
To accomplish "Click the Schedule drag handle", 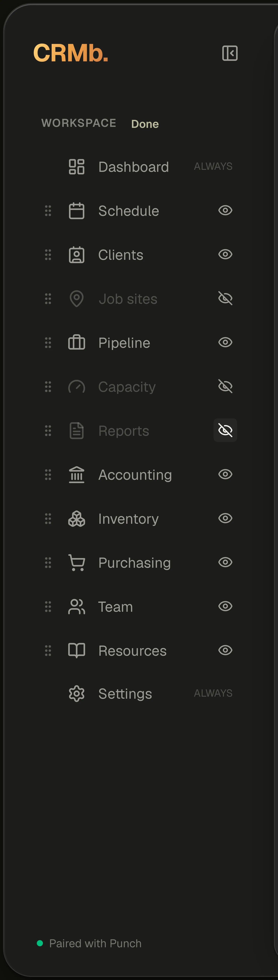I will [48, 211].
